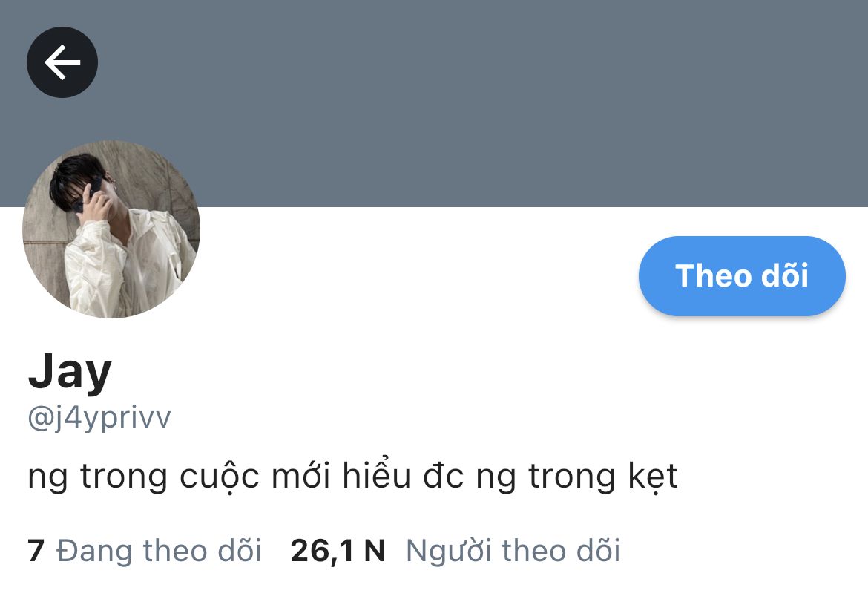Click the white arrow inside the black circle
This screenshot has height=602, width=868.
[62, 62]
